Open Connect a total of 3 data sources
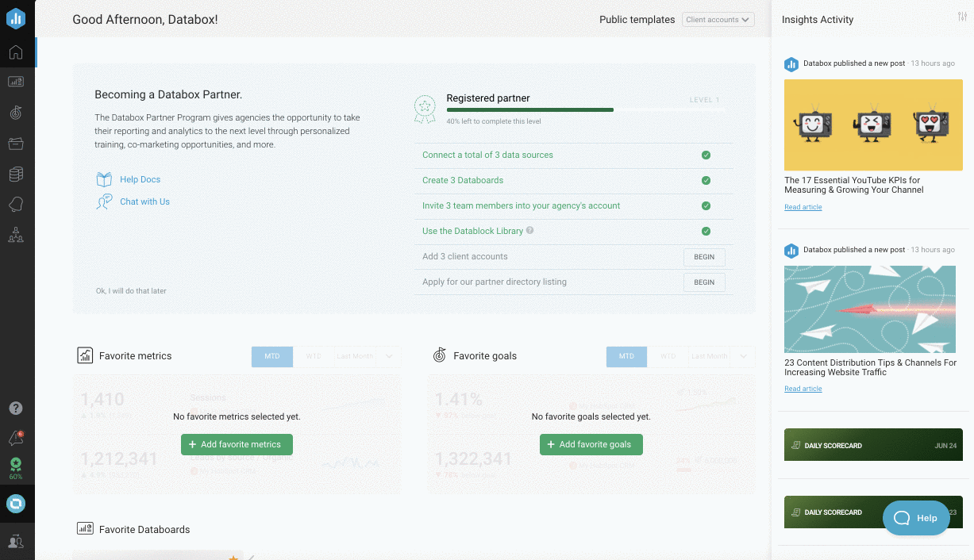This screenshot has width=974, height=560. click(487, 155)
